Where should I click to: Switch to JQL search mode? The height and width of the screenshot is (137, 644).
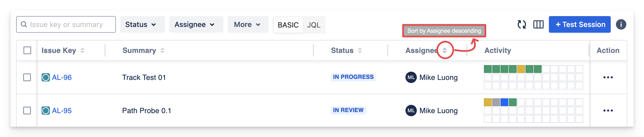(x=314, y=25)
